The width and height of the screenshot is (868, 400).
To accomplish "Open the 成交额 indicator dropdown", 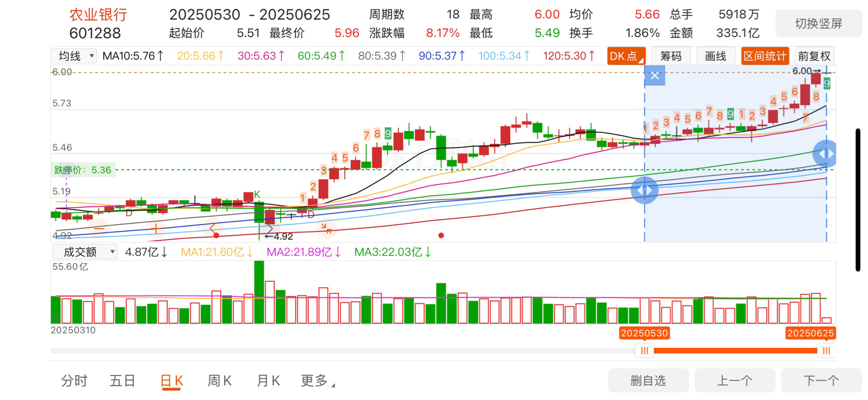I will tap(85, 252).
